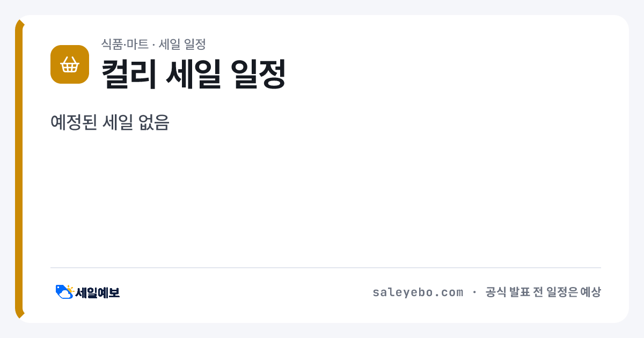Screen dimensions: 644x338
Task: Click the 컬리 세일 일정 heading
Action: pos(193,74)
